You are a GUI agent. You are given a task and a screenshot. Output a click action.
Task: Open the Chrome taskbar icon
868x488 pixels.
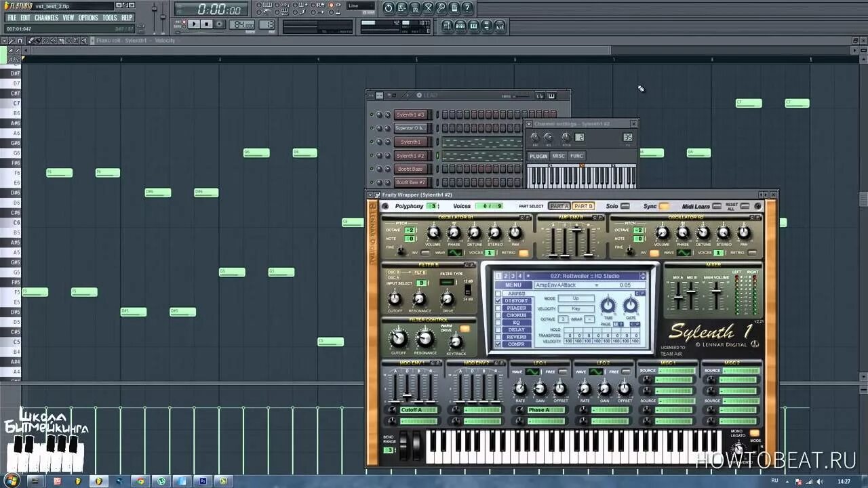[140, 481]
